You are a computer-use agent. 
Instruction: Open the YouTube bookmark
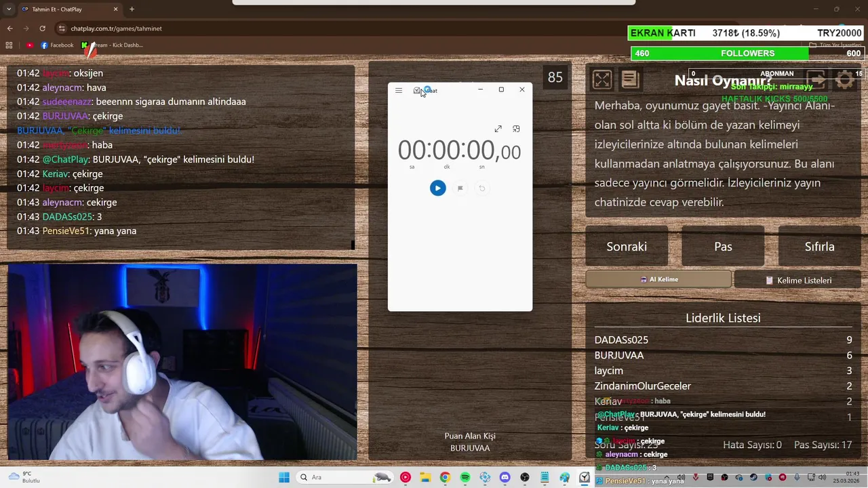point(30,45)
